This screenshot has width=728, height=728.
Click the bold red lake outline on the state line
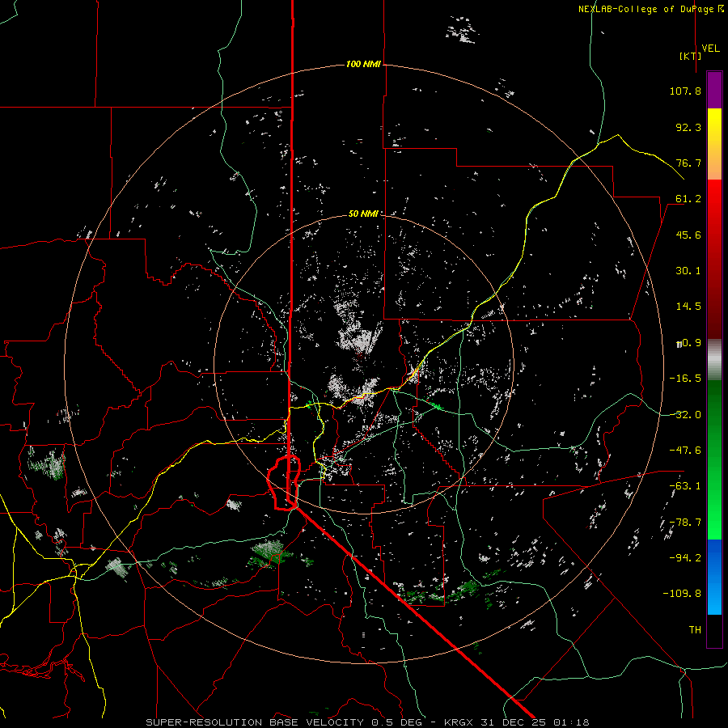click(x=285, y=483)
